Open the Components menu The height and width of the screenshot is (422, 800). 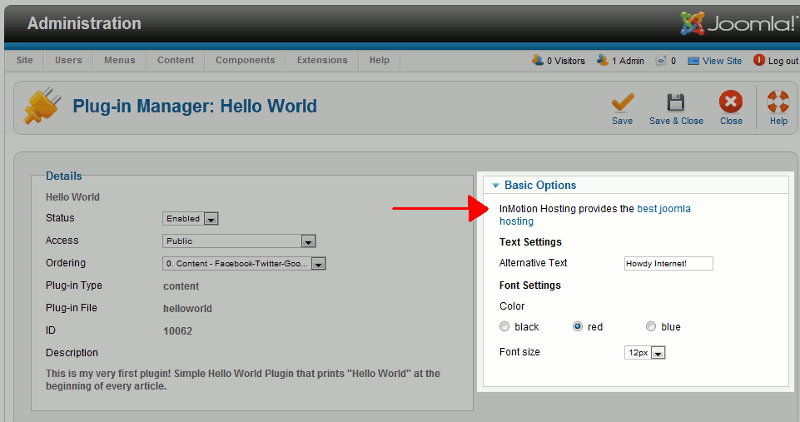point(245,61)
